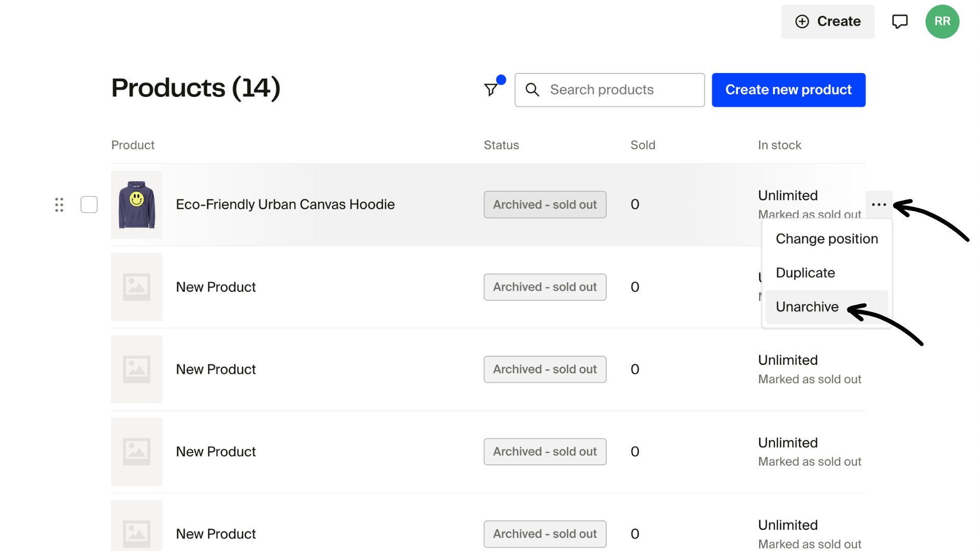Select Change position from the menu
980x551 pixels.
click(x=826, y=239)
